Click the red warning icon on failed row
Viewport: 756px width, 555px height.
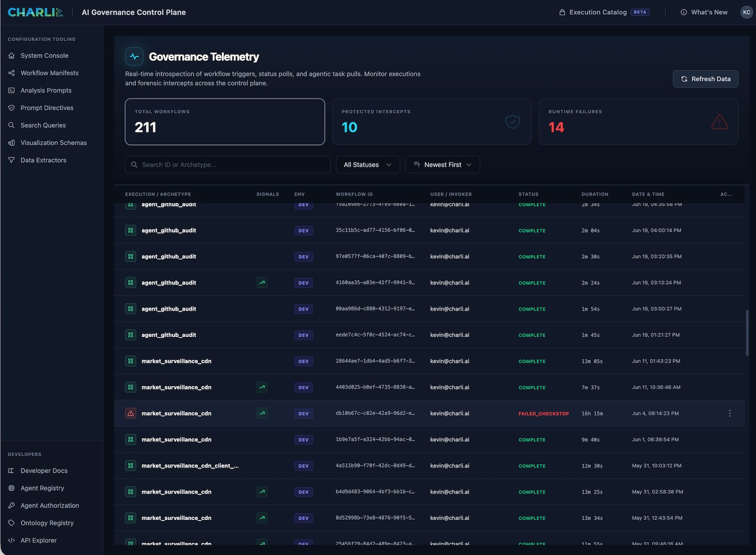130,413
